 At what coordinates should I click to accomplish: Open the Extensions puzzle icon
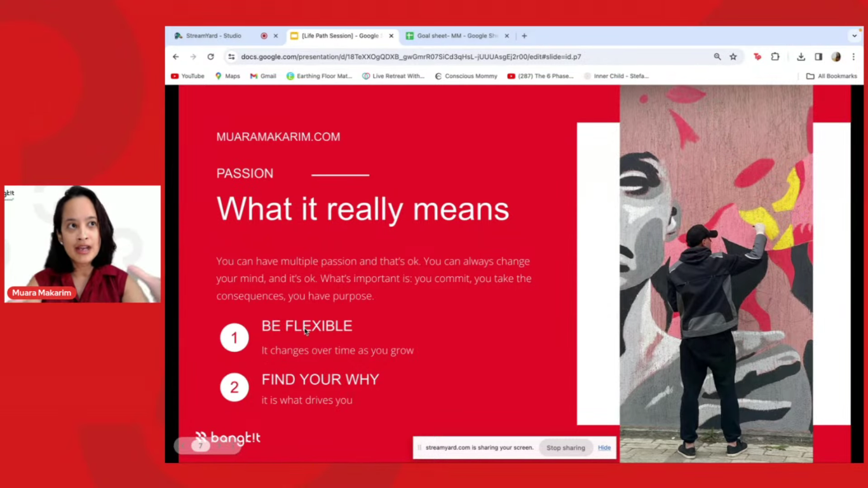[x=775, y=57]
